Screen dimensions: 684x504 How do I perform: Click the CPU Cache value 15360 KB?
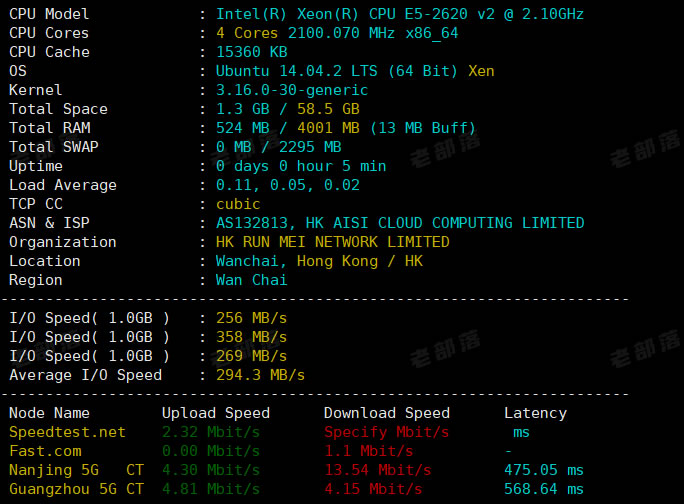(252, 52)
